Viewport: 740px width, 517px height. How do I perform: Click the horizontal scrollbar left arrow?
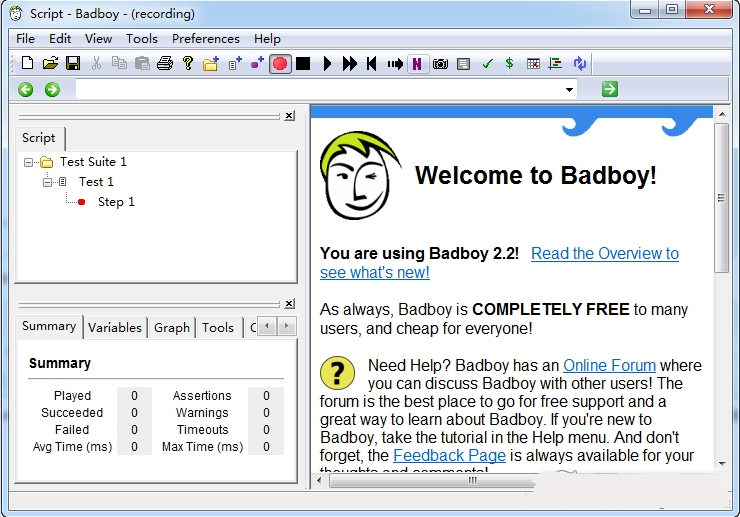[320, 481]
